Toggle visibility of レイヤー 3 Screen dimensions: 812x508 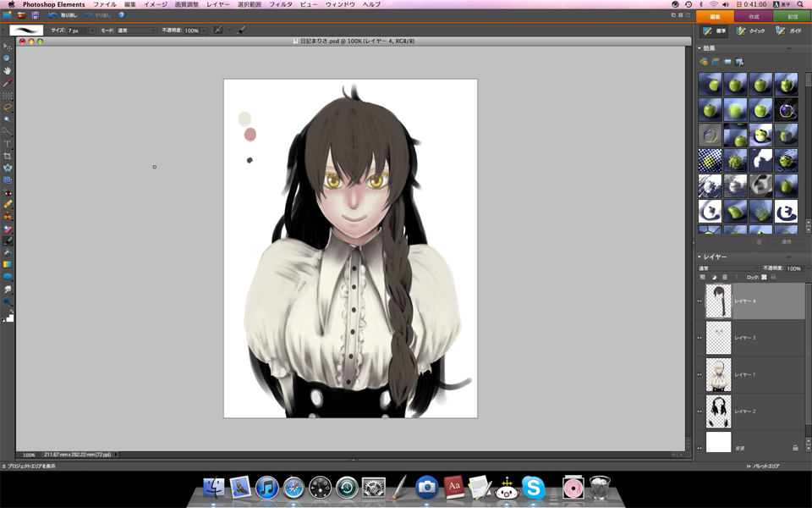[700, 338]
